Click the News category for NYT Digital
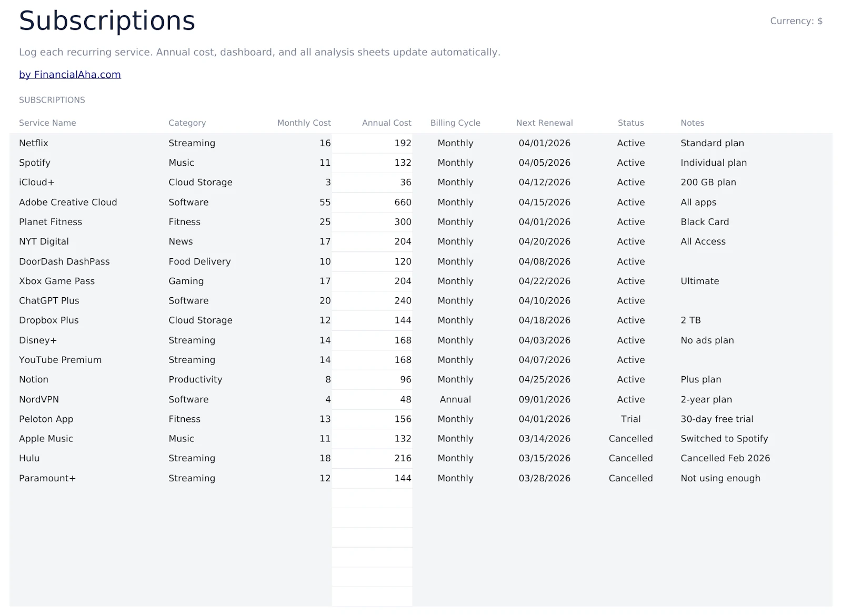 tap(181, 241)
